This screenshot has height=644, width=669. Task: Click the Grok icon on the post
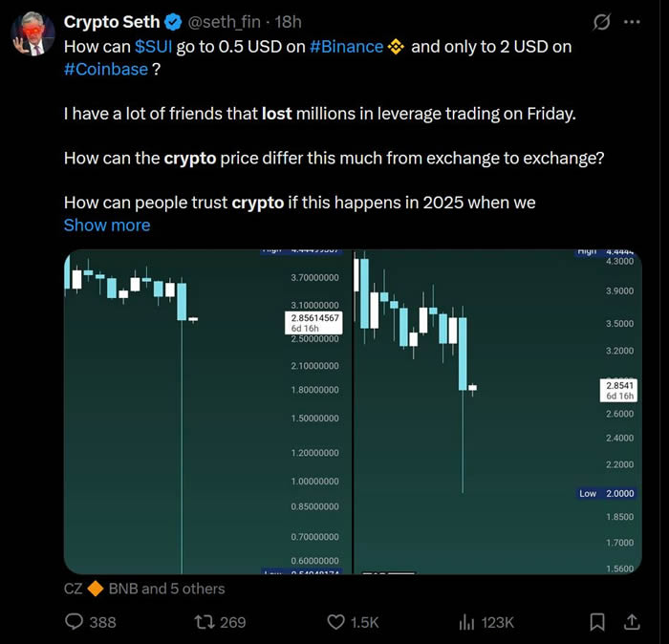[x=601, y=22]
